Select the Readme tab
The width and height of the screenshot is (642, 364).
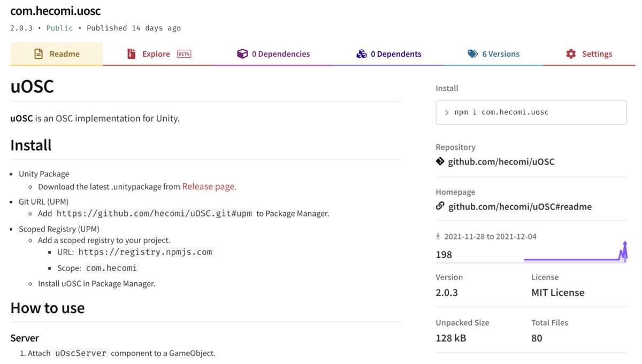[56, 53]
